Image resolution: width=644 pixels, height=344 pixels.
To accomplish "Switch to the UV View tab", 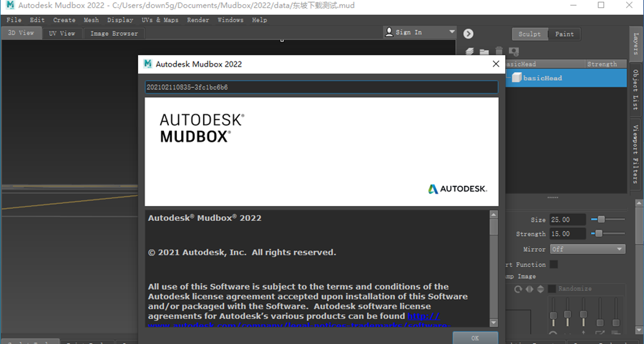I will 62,33.
